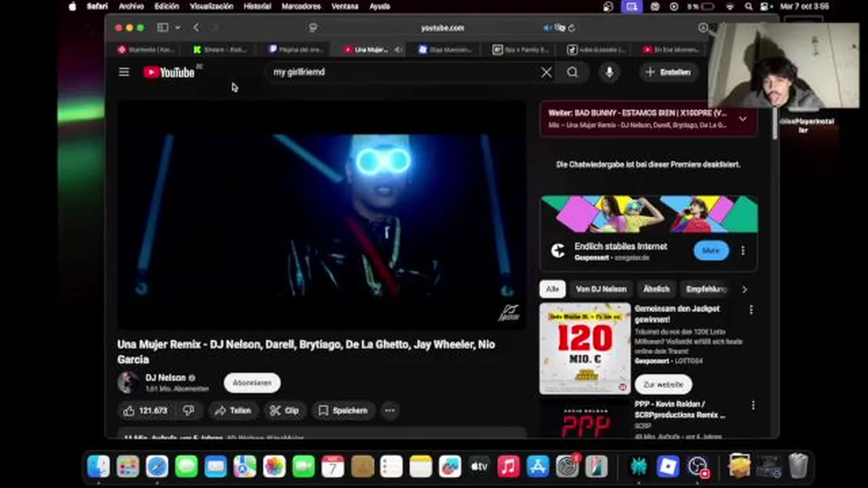Reload the page in Safari
868x488 pixels.
click(x=572, y=28)
